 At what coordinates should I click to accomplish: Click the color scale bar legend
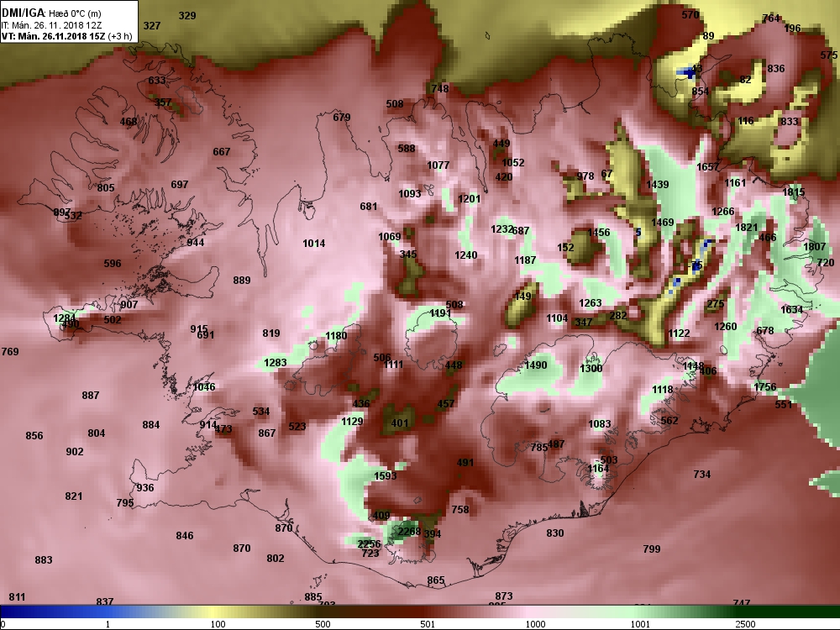420,612
